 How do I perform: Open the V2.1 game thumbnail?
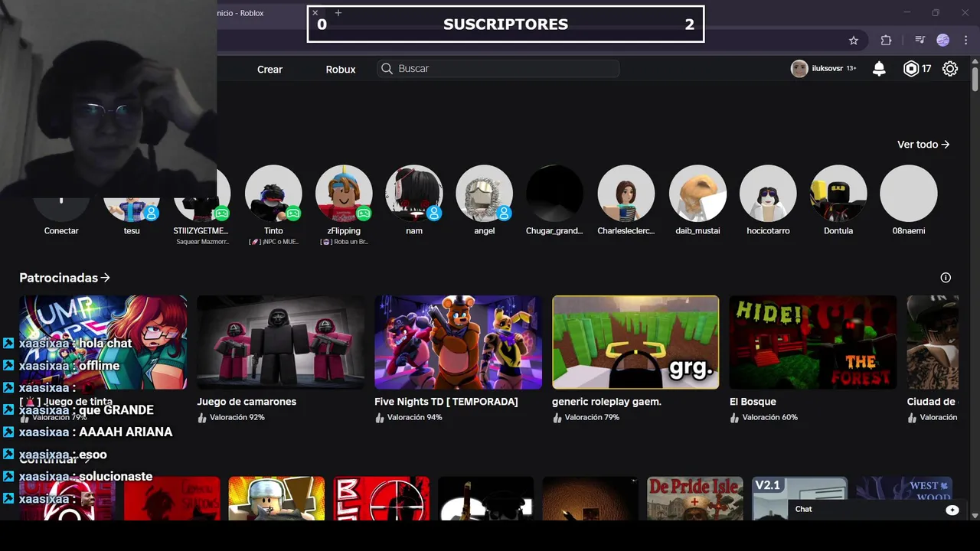pos(799,498)
